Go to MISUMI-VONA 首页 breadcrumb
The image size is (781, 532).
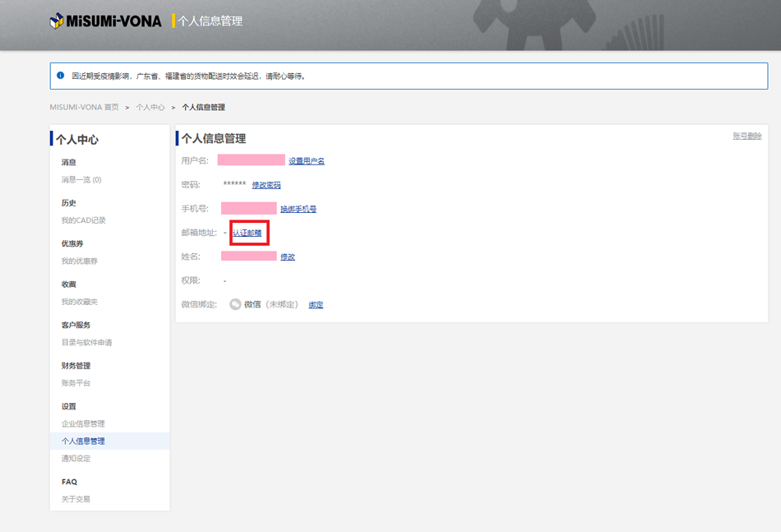pos(84,108)
